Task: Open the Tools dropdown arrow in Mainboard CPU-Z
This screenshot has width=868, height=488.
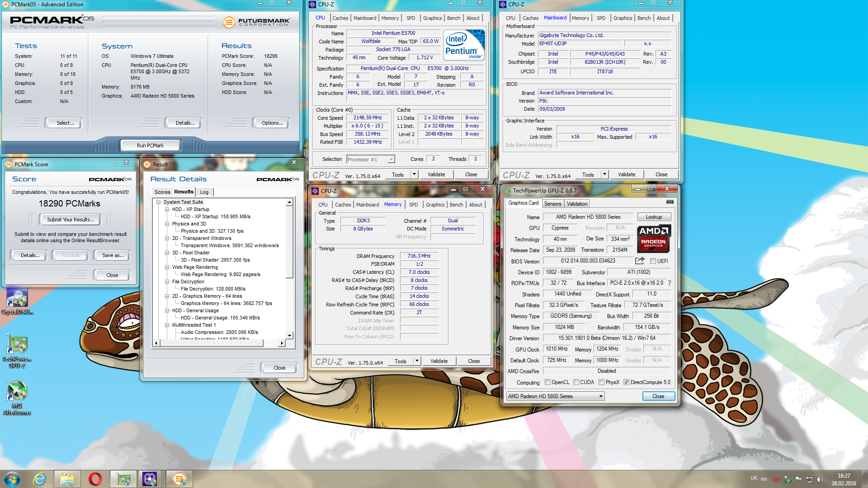Action: (x=604, y=174)
